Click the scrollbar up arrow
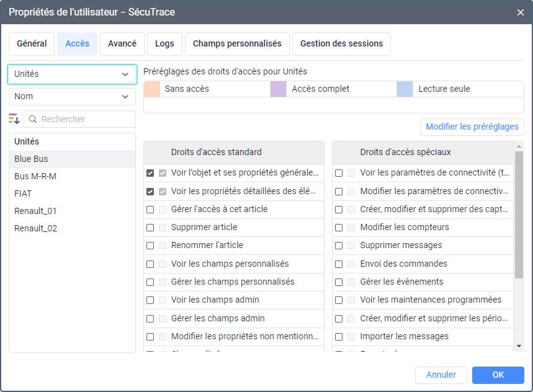 519,146
